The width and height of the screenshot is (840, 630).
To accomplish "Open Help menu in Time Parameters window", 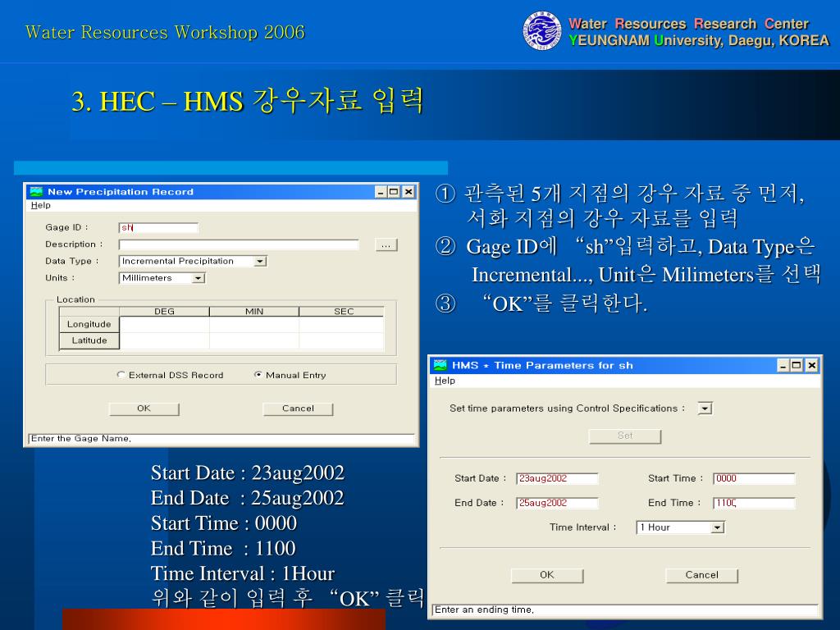I will pyautogui.click(x=445, y=381).
